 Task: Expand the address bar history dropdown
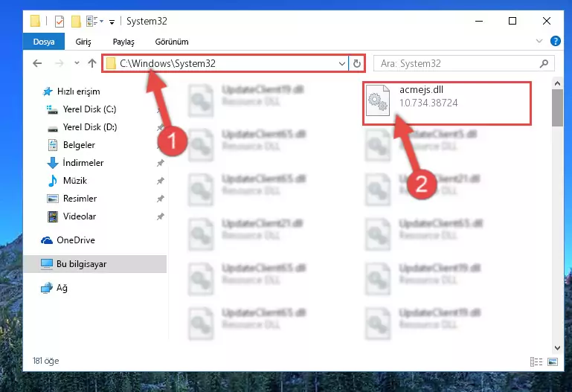342,63
